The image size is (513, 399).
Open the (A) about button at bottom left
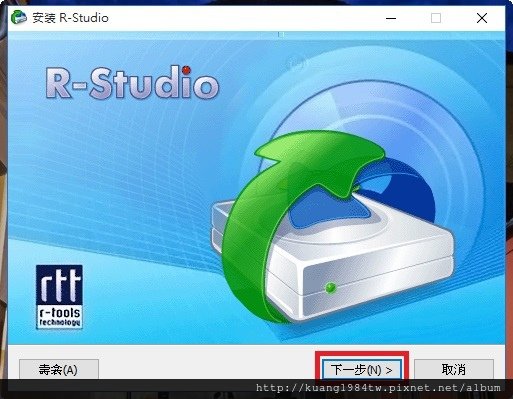click(x=59, y=369)
